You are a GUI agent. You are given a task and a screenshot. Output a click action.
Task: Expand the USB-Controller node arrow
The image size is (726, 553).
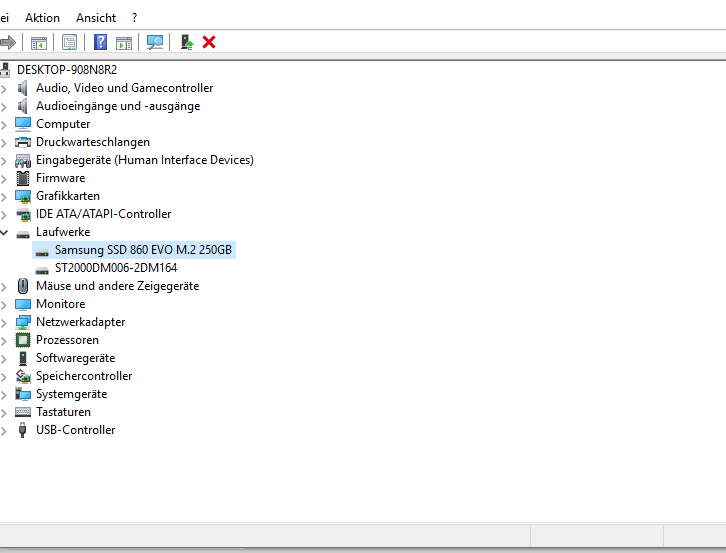click(x=4, y=431)
